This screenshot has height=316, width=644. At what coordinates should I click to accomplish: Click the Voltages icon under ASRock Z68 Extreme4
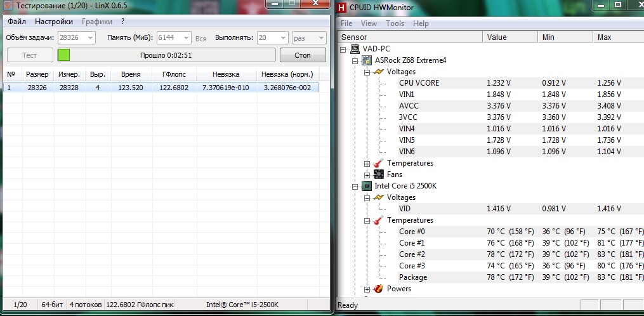pos(378,72)
